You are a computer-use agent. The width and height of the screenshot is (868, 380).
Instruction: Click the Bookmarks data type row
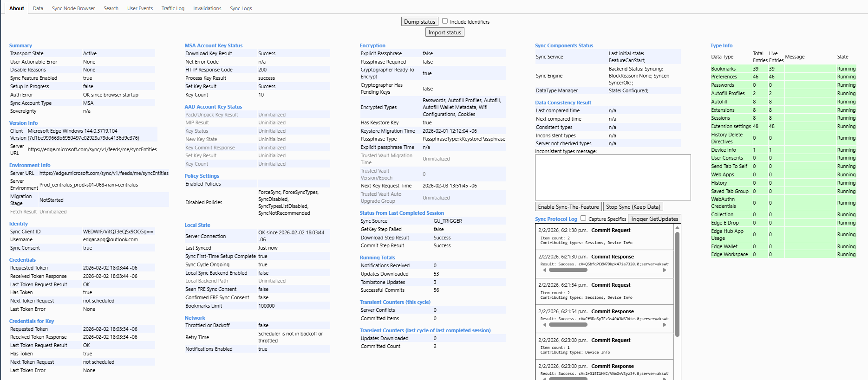[783, 69]
